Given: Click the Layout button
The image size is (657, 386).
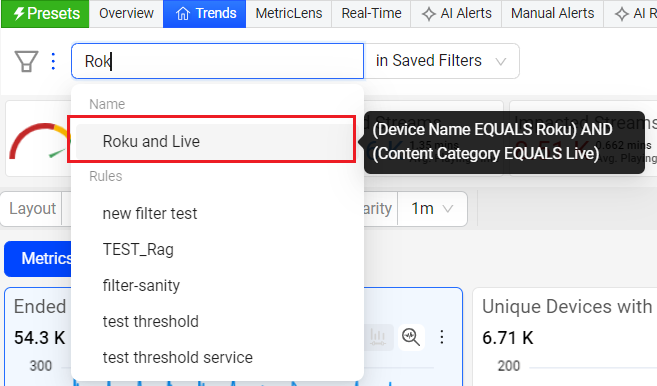Looking at the screenshot, I should click(33, 209).
